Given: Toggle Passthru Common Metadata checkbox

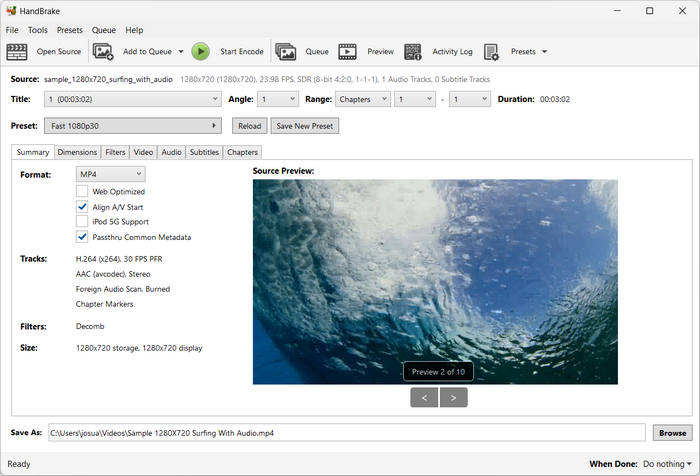Looking at the screenshot, I should (82, 237).
